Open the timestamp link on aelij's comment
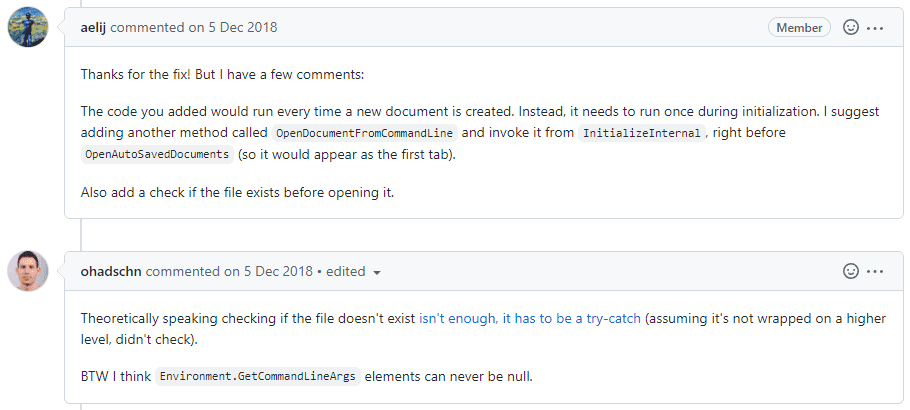910x410 pixels. coord(233,27)
